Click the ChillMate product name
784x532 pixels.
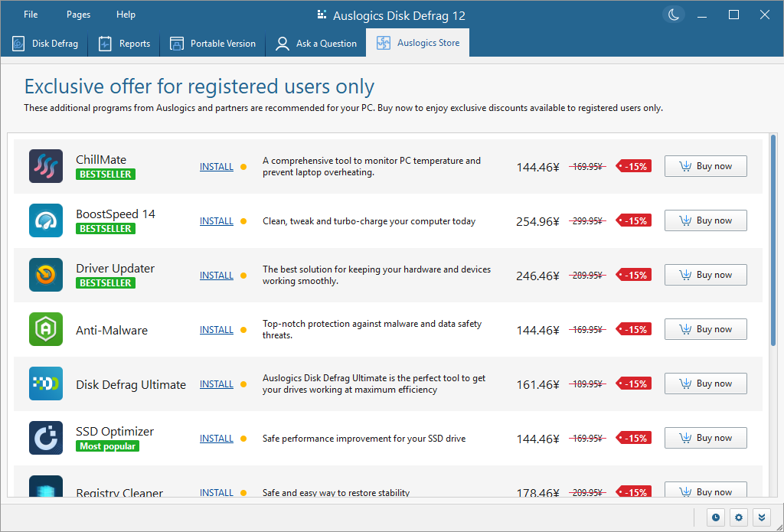tap(101, 159)
